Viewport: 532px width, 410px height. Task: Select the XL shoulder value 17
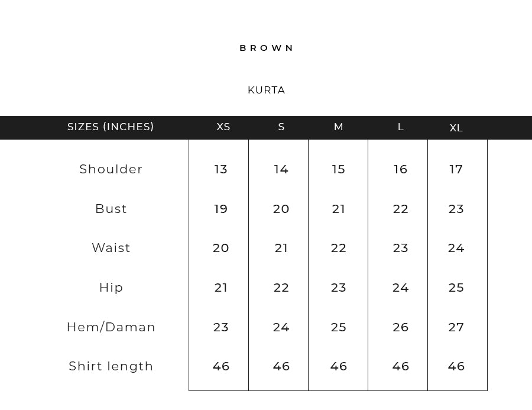456,170
